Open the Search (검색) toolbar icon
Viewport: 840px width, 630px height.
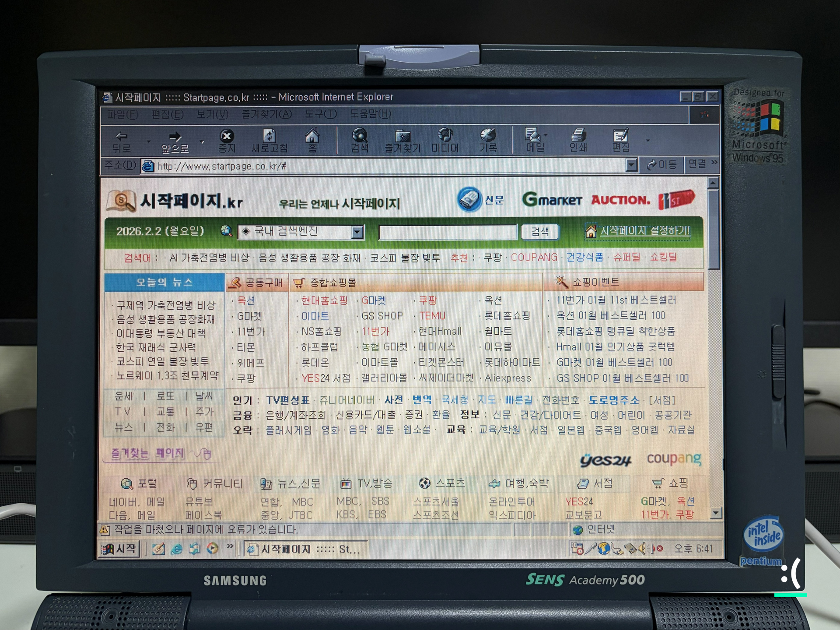click(360, 136)
